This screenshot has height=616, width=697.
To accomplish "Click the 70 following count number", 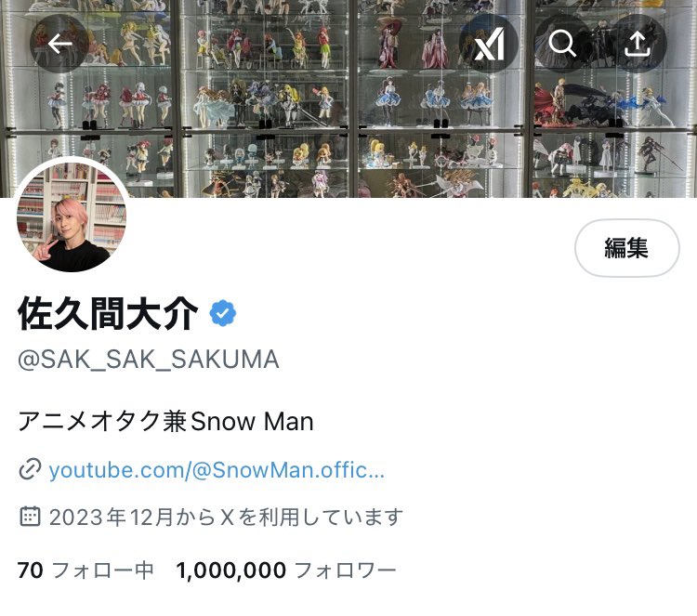I will [x=31, y=570].
